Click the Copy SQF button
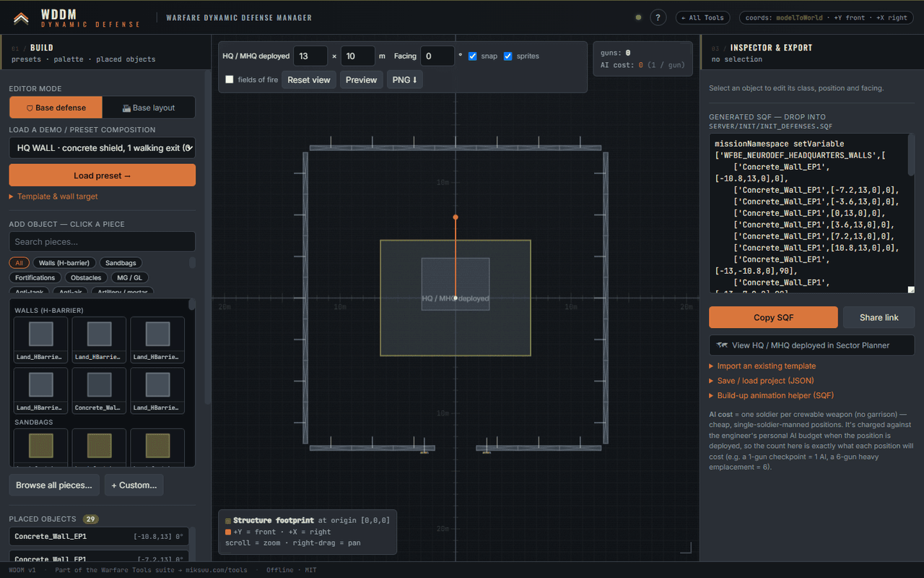Screen dimensions: 924x578 (x=774, y=318)
